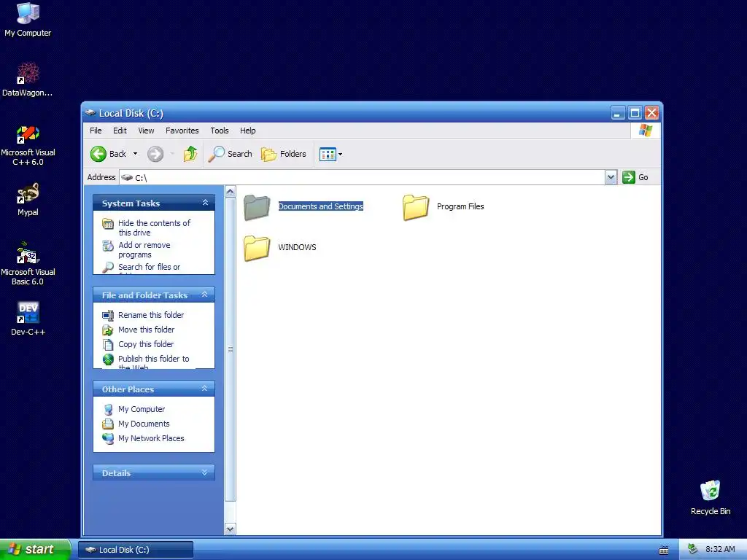The width and height of the screenshot is (747, 560).
Task: Click the tray icon beside the clock
Action: [692, 549]
